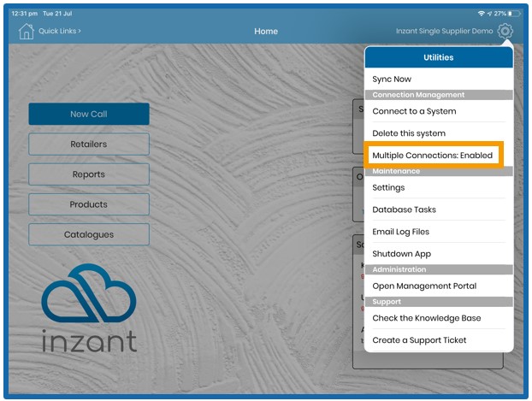
Task: Open Database Tasks
Action: pos(439,209)
